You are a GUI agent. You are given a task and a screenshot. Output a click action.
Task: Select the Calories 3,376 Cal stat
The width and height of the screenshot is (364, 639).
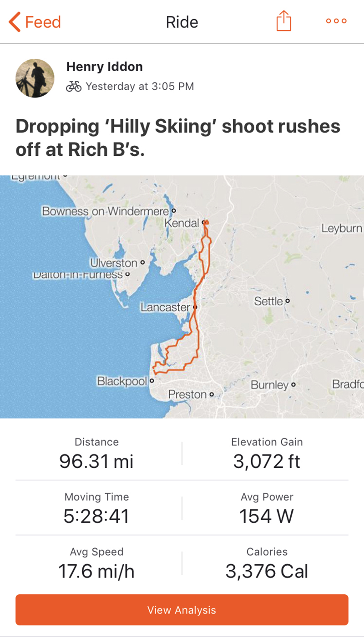tap(267, 563)
